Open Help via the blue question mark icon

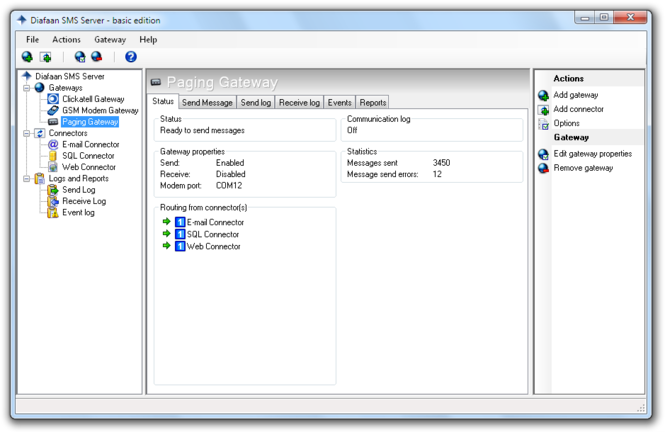131,56
